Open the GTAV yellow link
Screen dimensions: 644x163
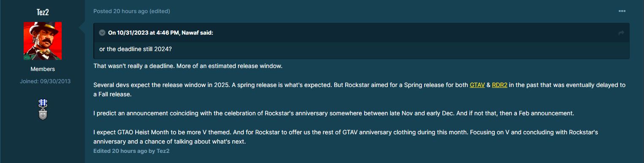click(477, 85)
